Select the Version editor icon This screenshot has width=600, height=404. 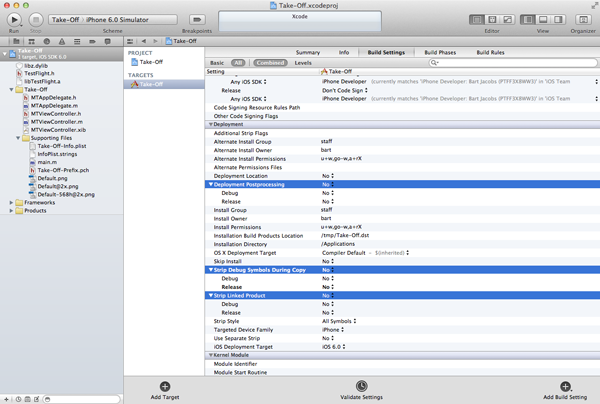click(507, 20)
